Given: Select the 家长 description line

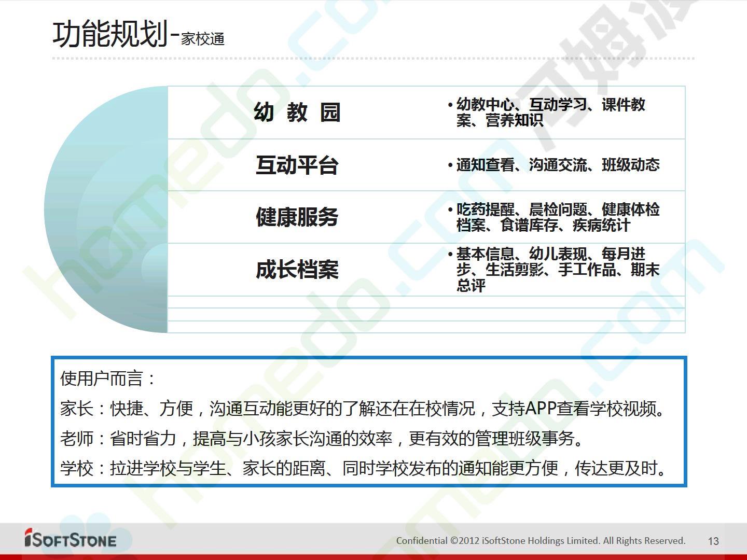Looking at the screenshot, I should point(363,409).
